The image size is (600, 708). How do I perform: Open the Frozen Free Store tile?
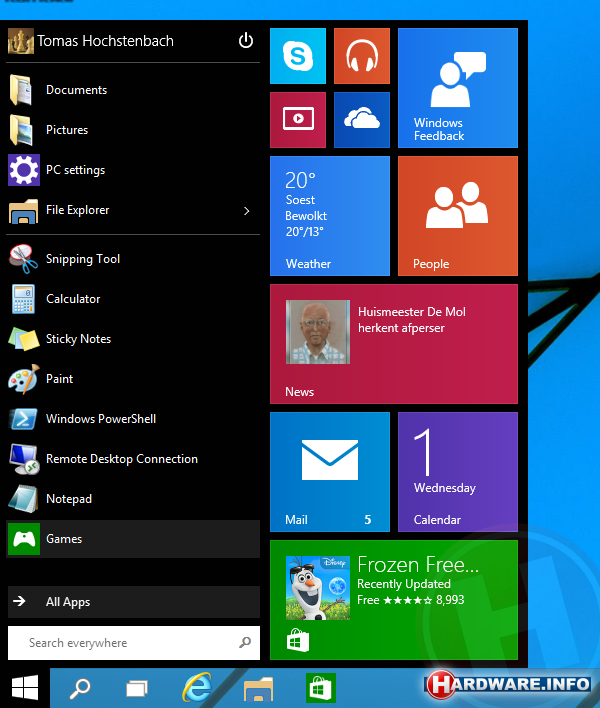394,600
